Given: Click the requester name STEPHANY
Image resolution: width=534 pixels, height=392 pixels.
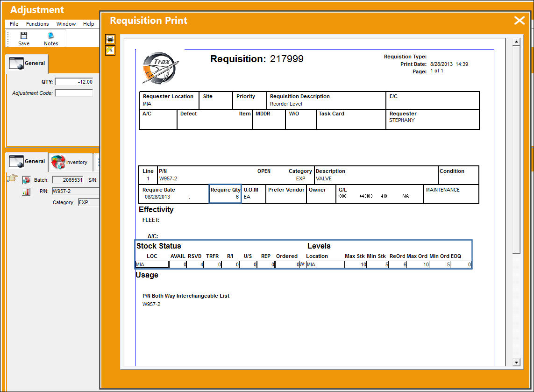Looking at the screenshot, I should coord(402,120).
